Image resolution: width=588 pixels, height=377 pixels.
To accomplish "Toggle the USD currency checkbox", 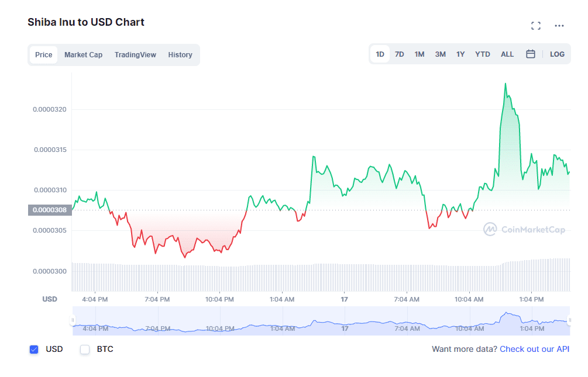I will [34, 350].
